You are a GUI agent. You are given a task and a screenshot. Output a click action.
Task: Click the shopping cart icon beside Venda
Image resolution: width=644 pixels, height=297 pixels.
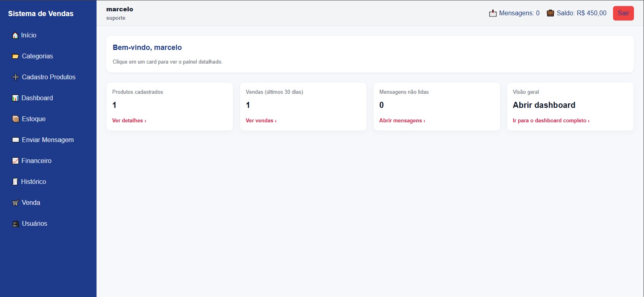(x=15, y=203)
